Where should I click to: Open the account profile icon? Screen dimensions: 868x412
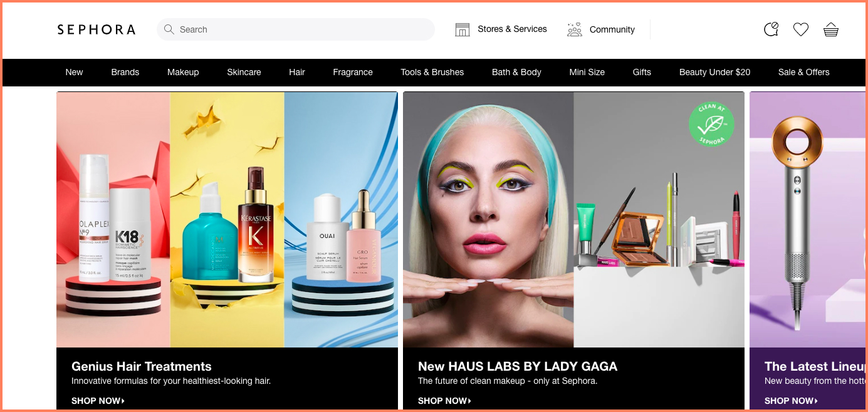pyautogui.click(x=771, y=29)
